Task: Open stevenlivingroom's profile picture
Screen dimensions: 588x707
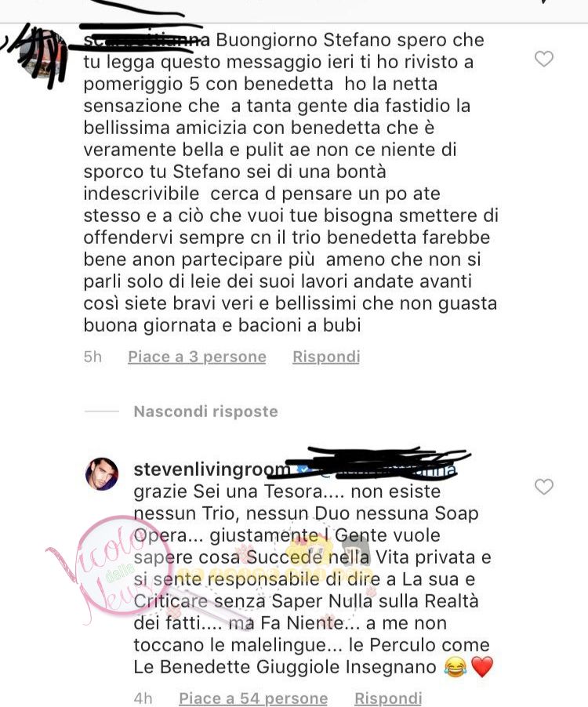Action: click(x=102, y=474)
